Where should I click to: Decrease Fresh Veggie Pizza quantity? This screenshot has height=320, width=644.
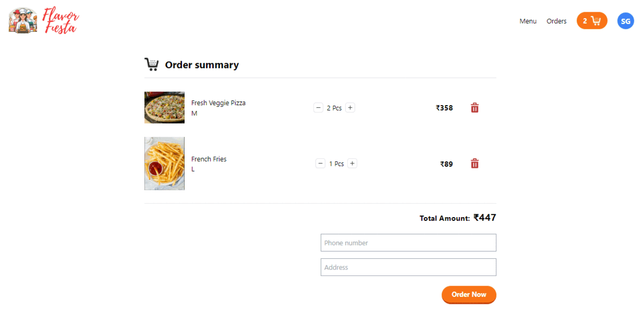pos(318,108)
